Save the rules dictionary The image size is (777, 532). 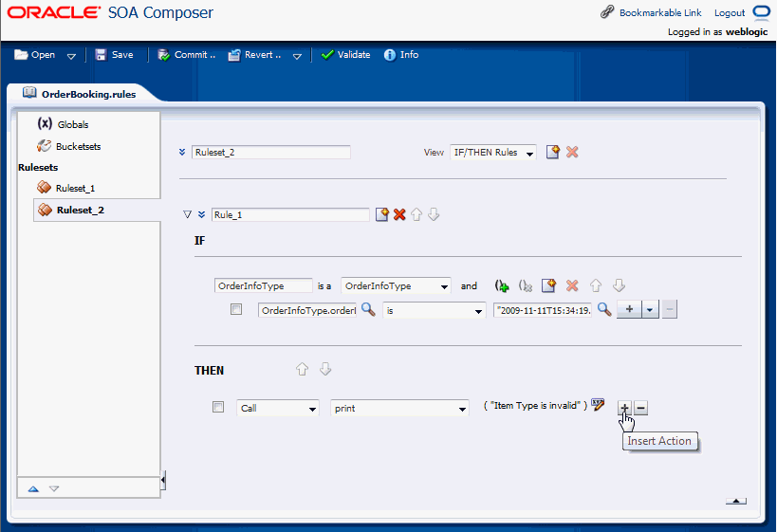point(115,55)
